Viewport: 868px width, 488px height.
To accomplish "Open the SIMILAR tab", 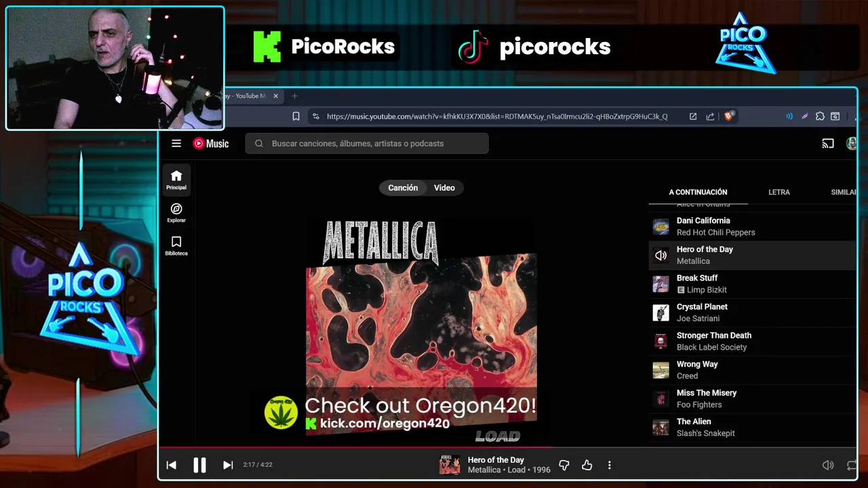I will [844, 192].
